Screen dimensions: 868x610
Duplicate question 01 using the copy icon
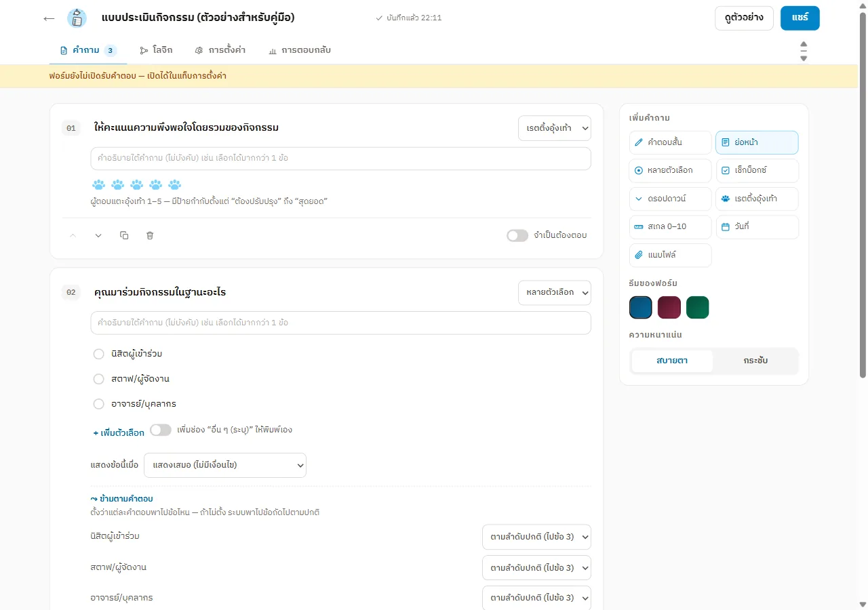tap(124, 235)
